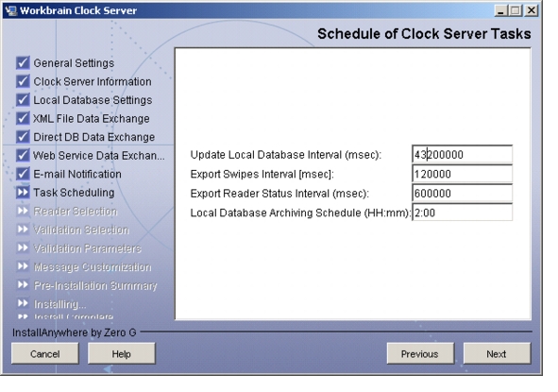
Task: Go back with the Previous button
Action: pos(420,353)
